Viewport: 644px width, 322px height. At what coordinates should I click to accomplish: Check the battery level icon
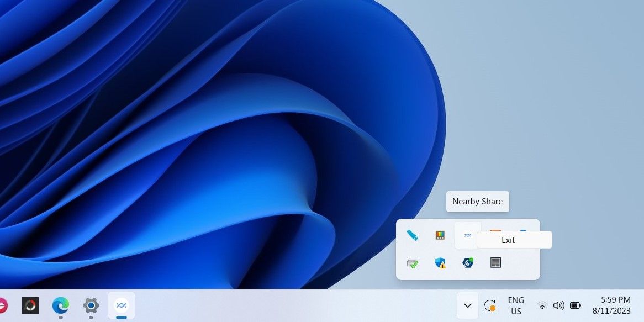pos(575,305)
